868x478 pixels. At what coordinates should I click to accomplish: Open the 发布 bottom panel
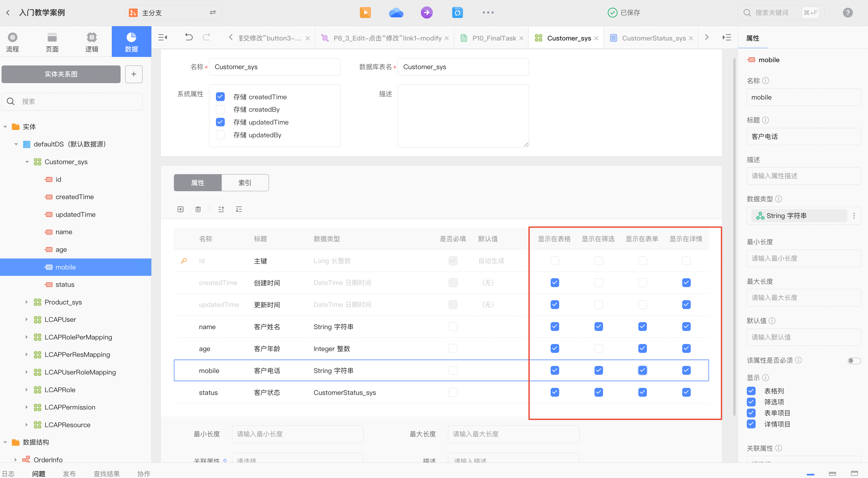(69, 473)
